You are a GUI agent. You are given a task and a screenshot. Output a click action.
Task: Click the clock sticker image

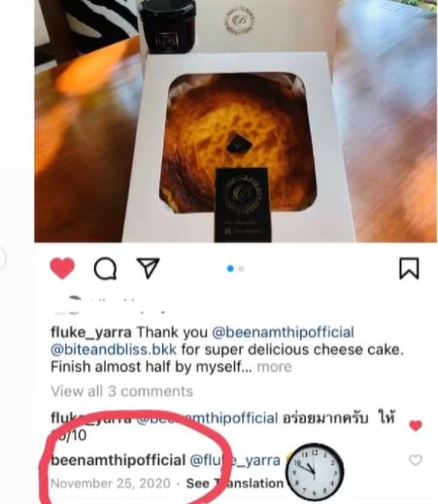tap(315, 472)
